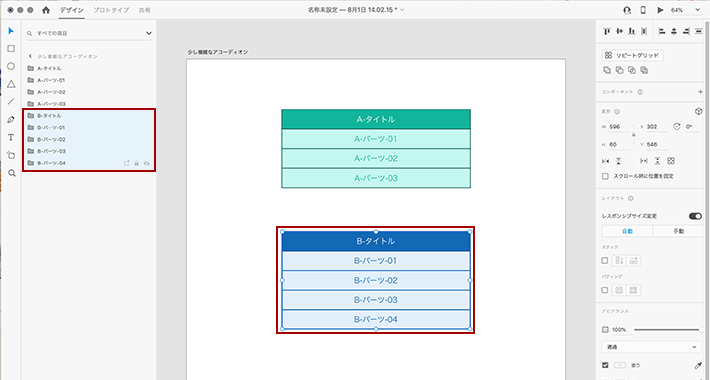The image size is (710, 380).
Task: Open the 共有 tab
Action: (144, 10)
